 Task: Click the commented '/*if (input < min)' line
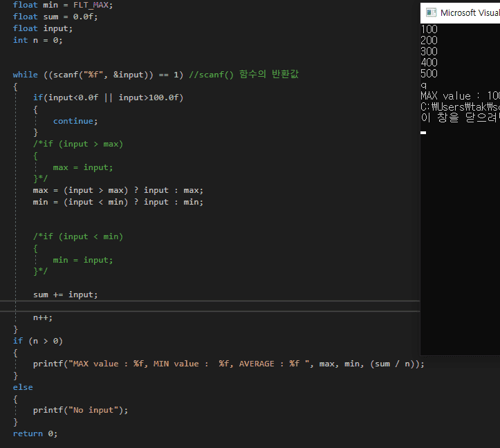click(x=78, y=236)
